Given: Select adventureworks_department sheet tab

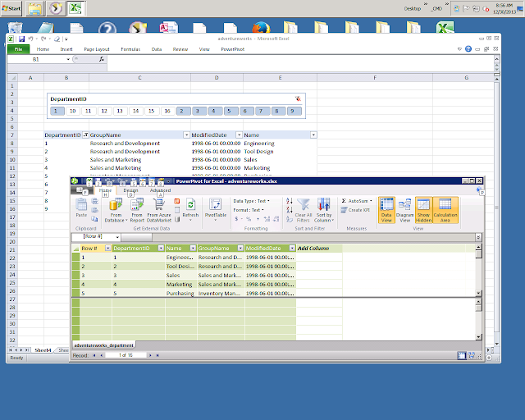Looking at the screenshot, I should pyautogui.click(x=103, y=345).
